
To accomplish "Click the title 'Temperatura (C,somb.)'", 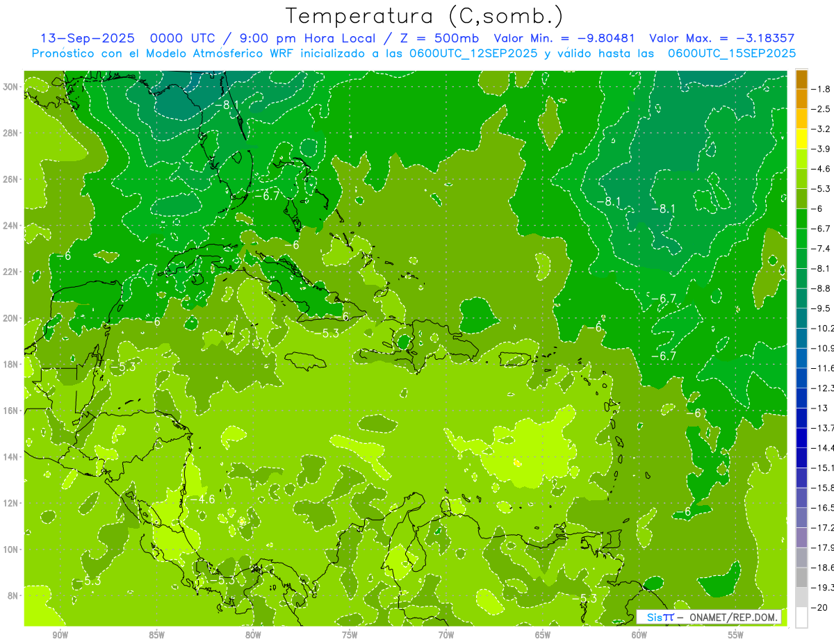I will [x=425, y=17].
